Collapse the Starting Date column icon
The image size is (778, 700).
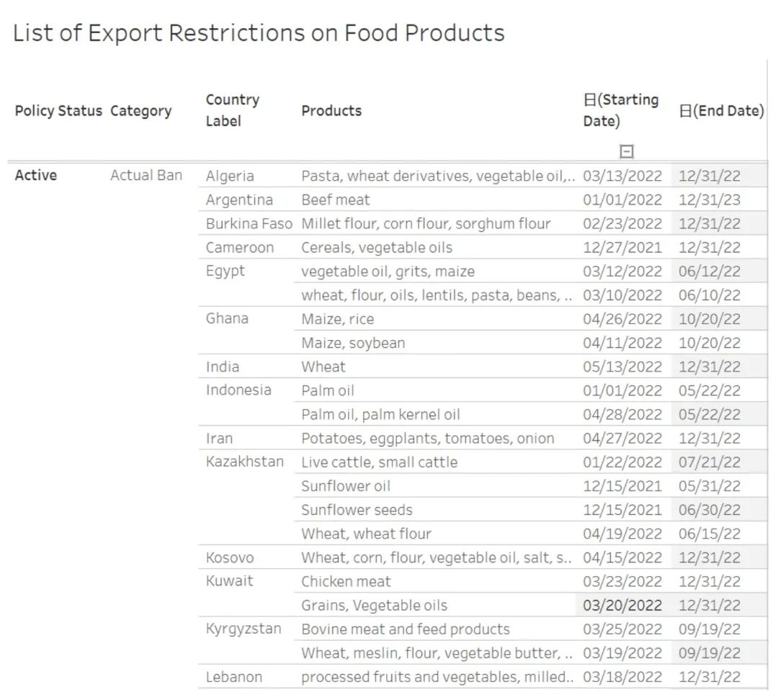pyautogui.click(x=627, y=151)
